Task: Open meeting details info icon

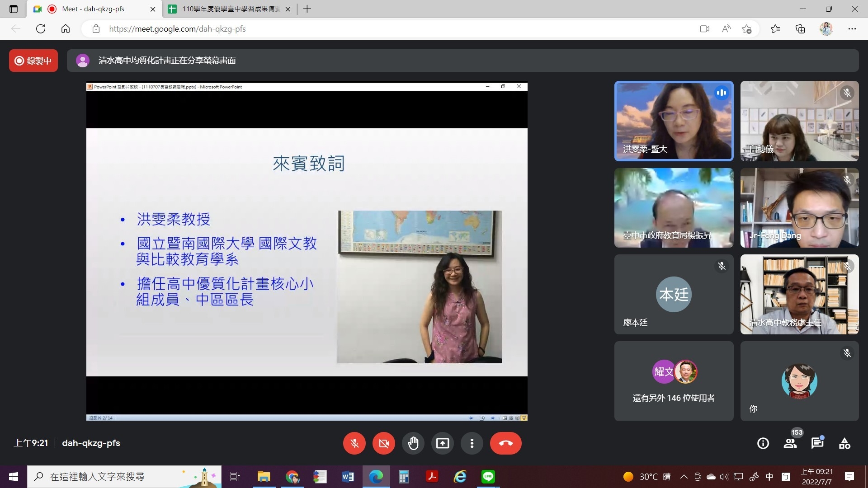Action: click(x=763, y=443)
